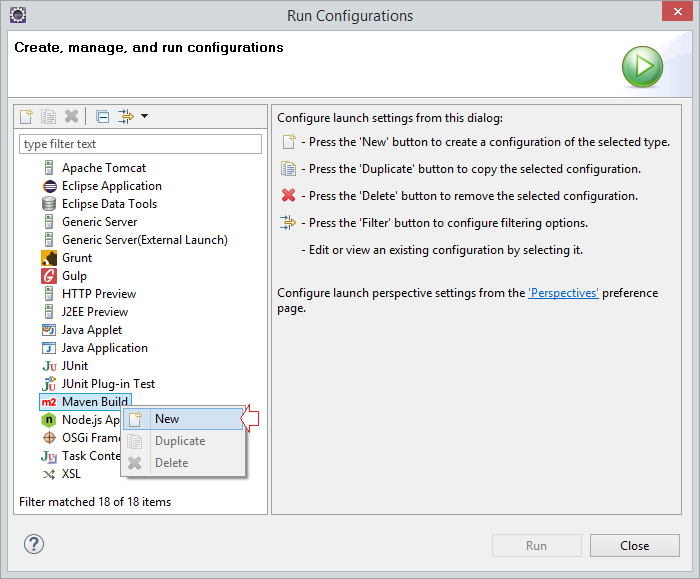Click the Collapse All toolbar icon
Viewport: 700px width, 579px height.
pos(103,117)
